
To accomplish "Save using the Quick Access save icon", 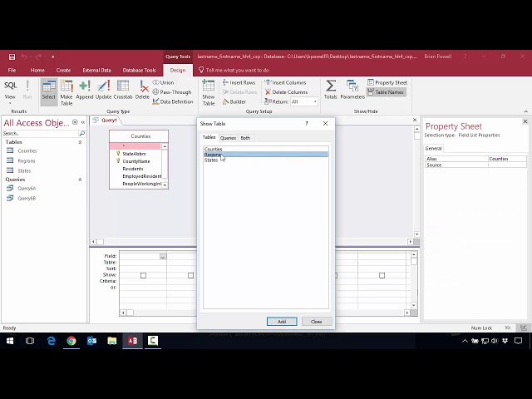I will pyautogui.click(x=12, y=57).
